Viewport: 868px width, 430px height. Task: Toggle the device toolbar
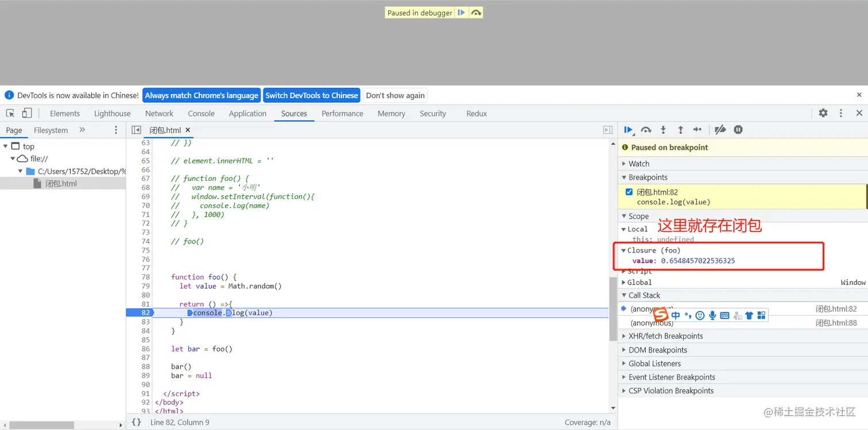pos(27,113)
